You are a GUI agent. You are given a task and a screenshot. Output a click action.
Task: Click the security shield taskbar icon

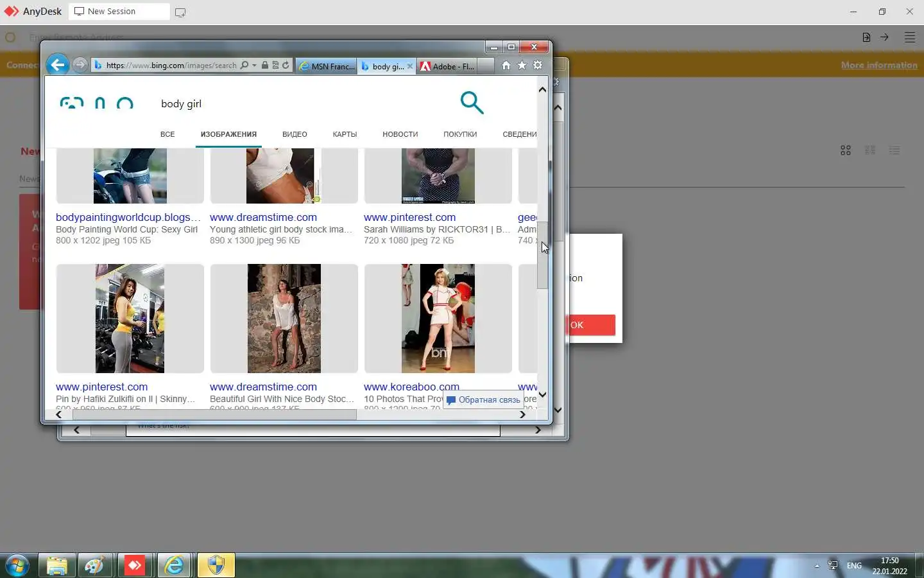(216, 565)
